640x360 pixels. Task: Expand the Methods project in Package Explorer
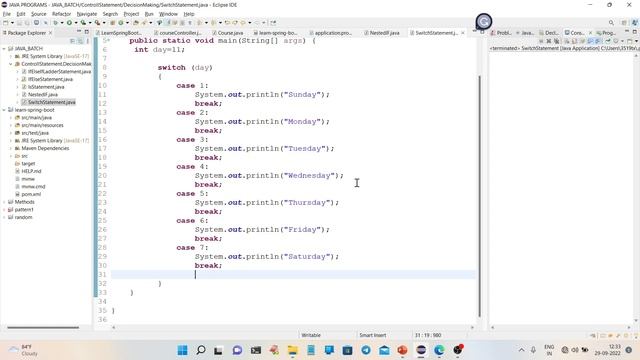coord(4,202)
